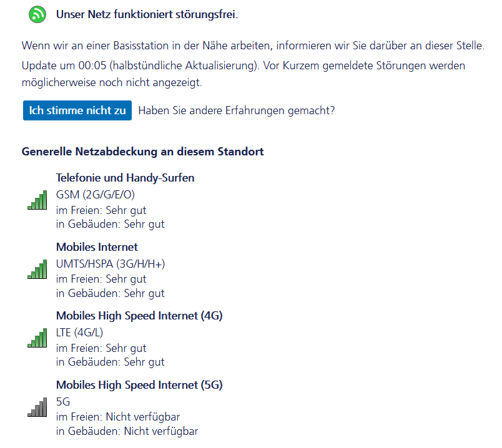Click 'Unser Netz funktioniert störungsfrei' headline
The height and width of the screenshot is (448, 502).
point(147,15)
